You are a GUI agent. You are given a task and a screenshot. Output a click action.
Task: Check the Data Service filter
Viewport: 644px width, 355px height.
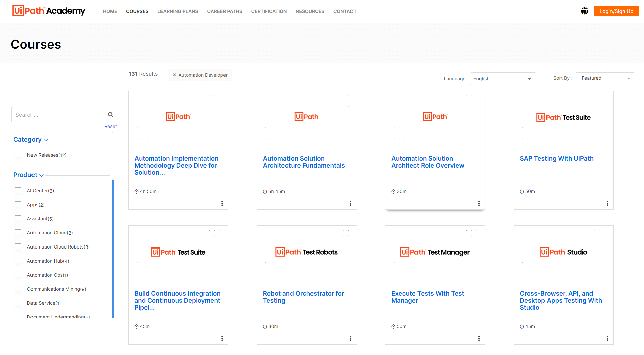point(18,303)
